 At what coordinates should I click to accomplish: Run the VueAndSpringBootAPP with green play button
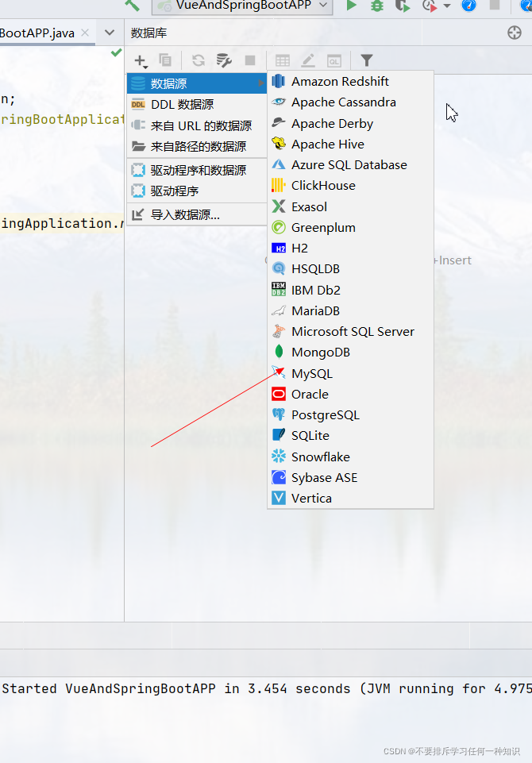point(351,6)
